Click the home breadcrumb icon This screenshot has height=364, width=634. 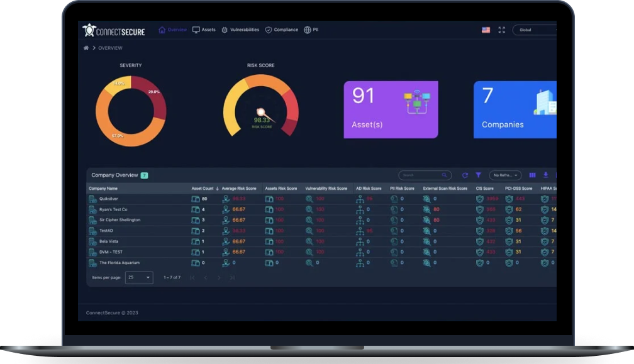tap(86, 48)
